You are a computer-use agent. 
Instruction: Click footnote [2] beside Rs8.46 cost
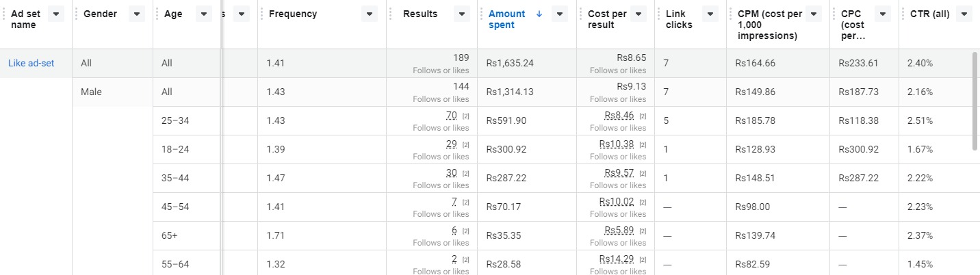tap(643, 116)
